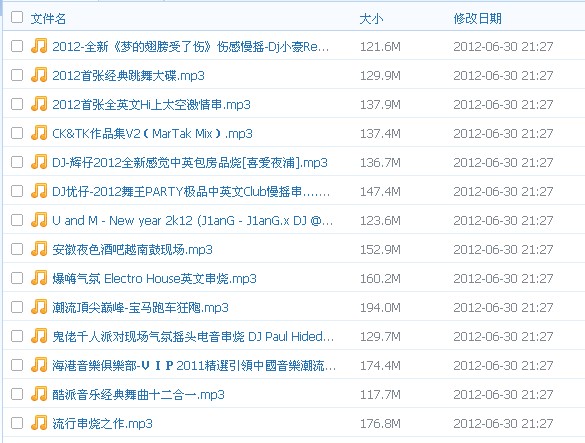Click size value 194.0M
585x443 pixels.
tap(380, 308)
